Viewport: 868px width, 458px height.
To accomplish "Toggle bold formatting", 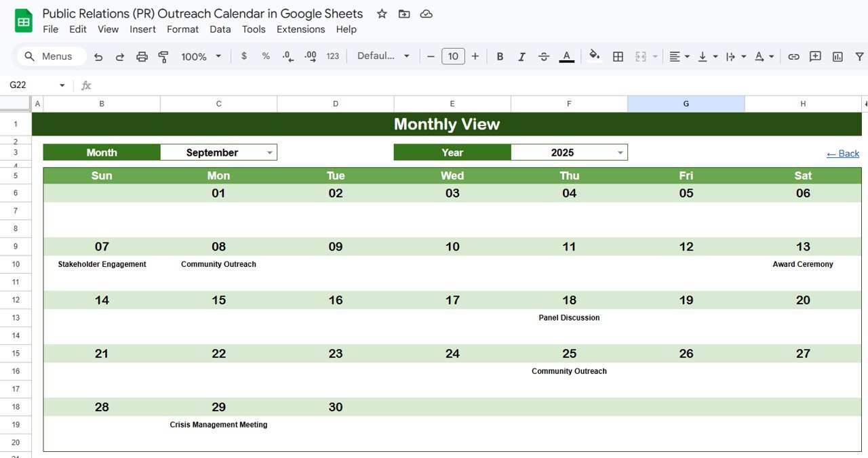I will point(500,56).
